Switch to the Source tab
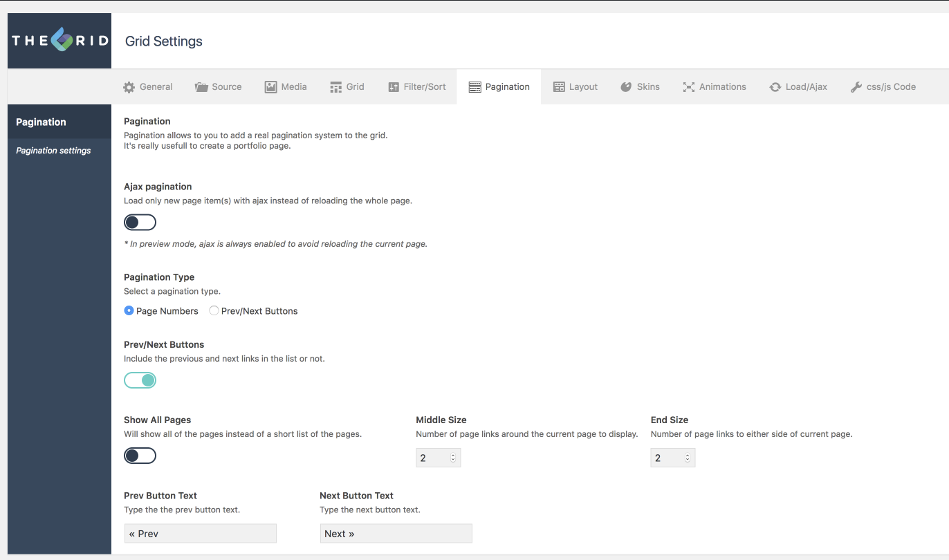 pos(219,87)
